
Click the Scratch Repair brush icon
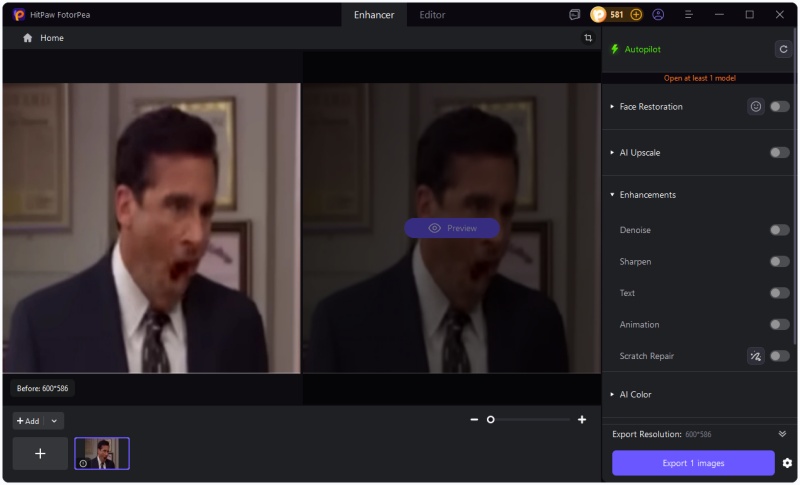point(756,356)
